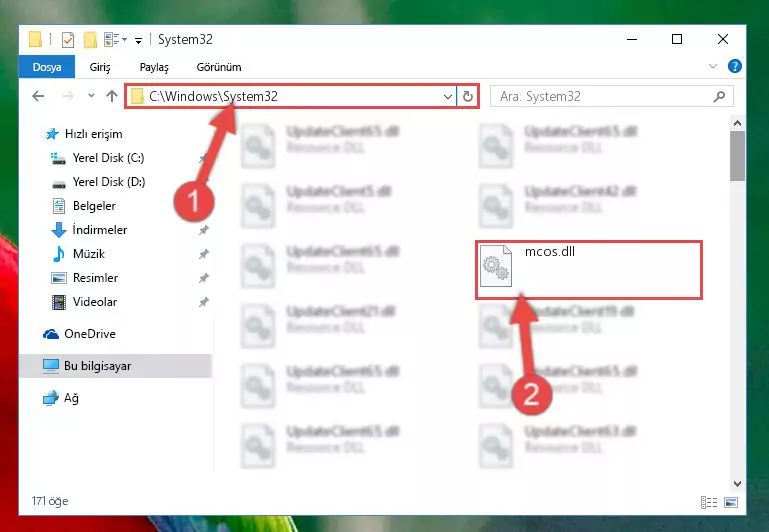Open the Belgeler folder in the sidebar
The height and width of the screenshot is (532, 769).
84,206
